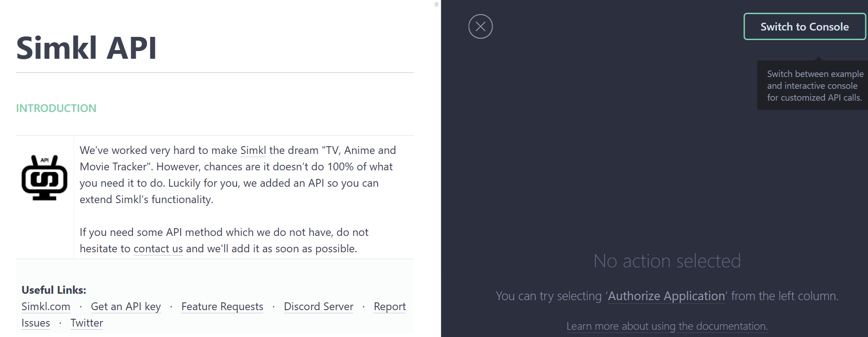Open the Twitter link
The width and height of the screenshot is (868, 337).
(87, 323)
